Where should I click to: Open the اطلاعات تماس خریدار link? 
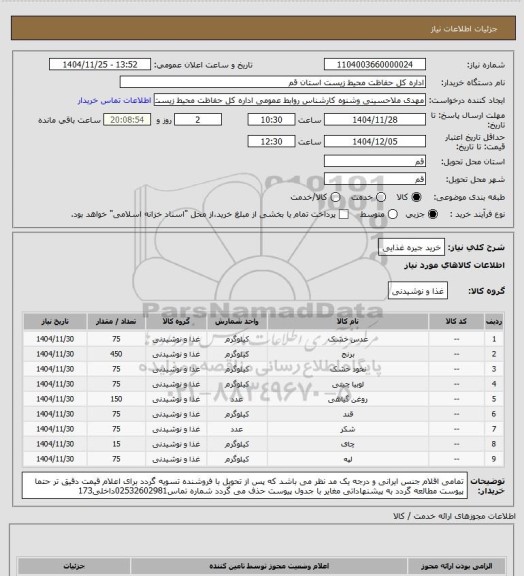tap(115, 100)
